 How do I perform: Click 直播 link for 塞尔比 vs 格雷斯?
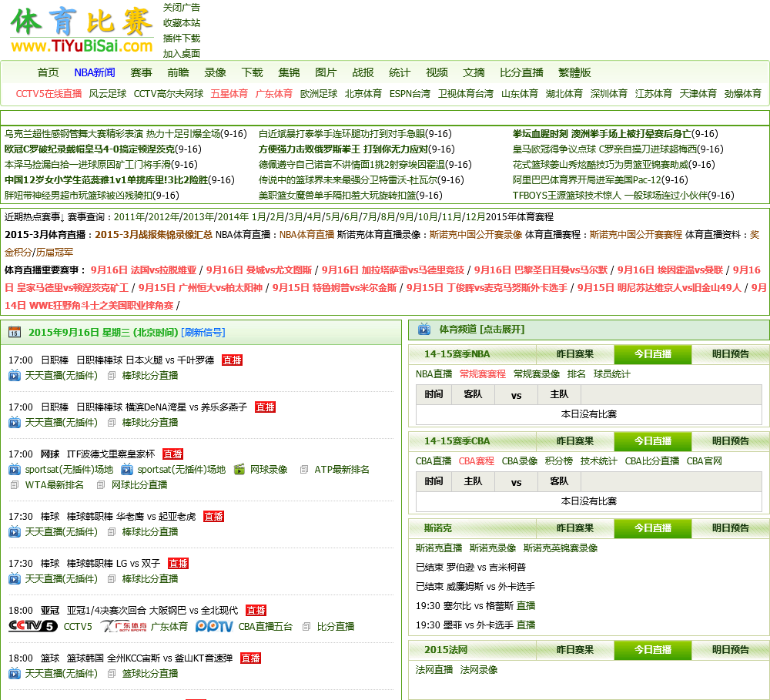click(x=526, y=606)
